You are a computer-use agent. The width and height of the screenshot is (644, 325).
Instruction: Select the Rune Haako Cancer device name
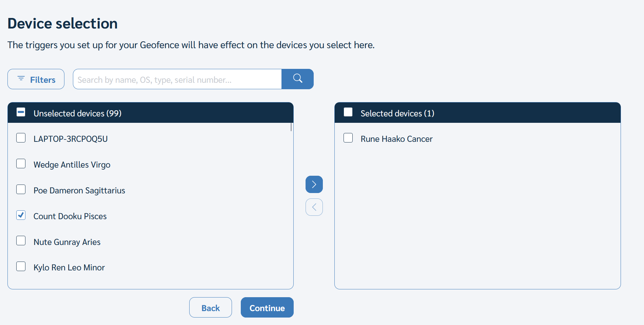(396, 139)
